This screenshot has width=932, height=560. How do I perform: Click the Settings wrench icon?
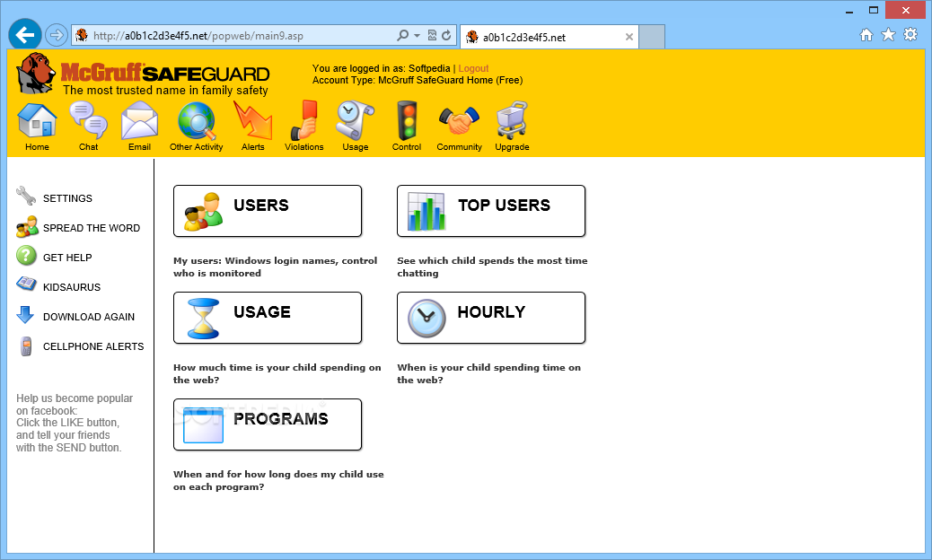click(26, 196)
